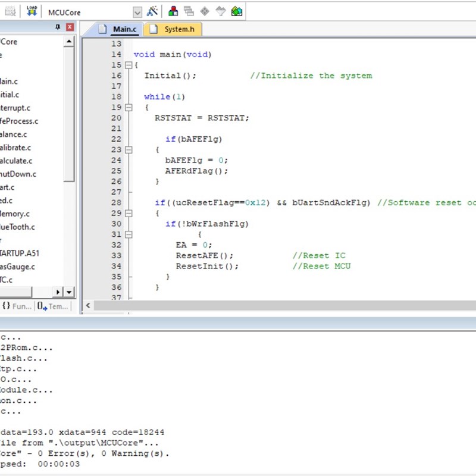Click the "void main(void)" code line
This screenshot has height=476, width=476.
coord(173,54)
